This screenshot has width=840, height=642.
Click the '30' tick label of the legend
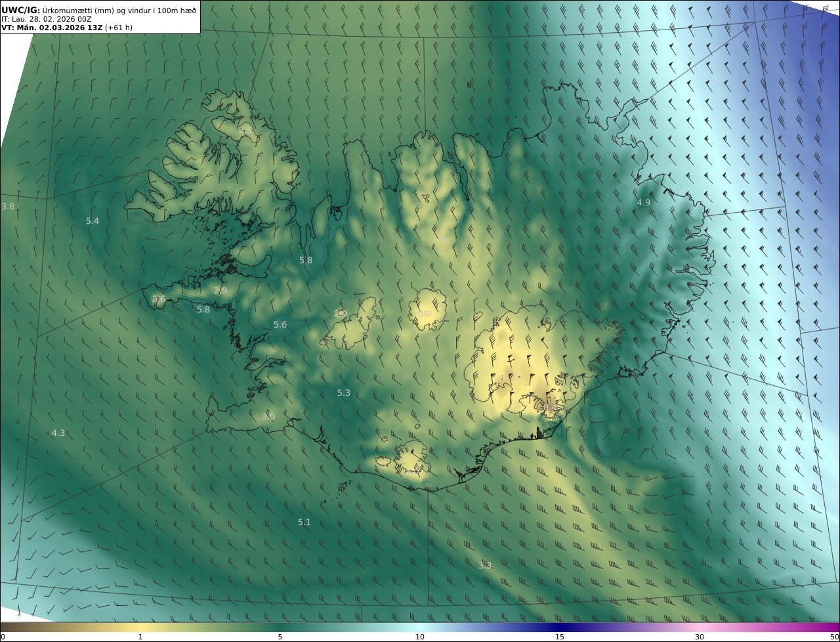[x=700, y=637]
